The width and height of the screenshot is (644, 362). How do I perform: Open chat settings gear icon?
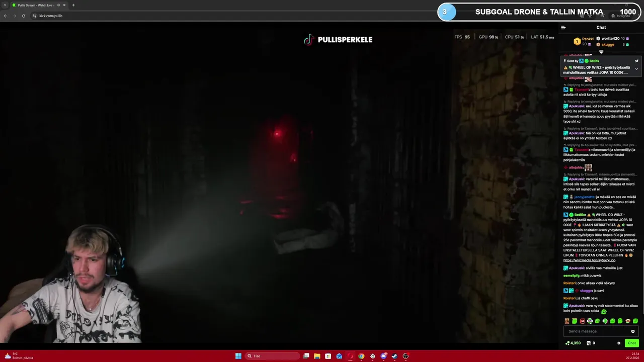click(x=619, y=343)
